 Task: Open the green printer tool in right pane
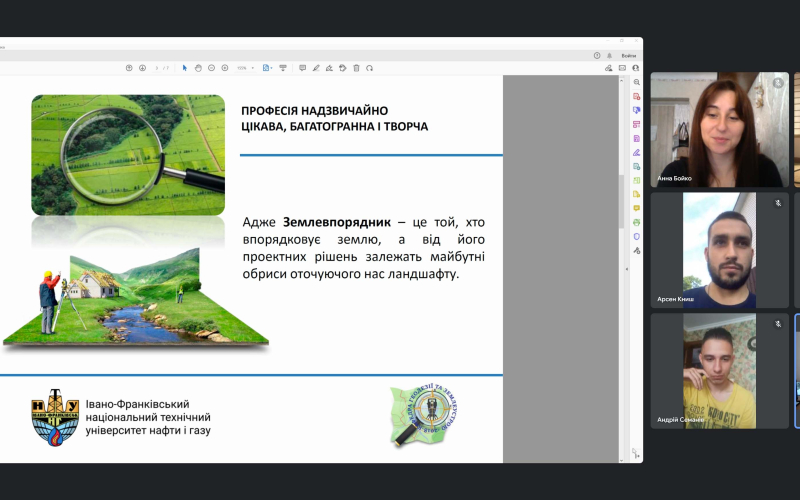point(636,222)
